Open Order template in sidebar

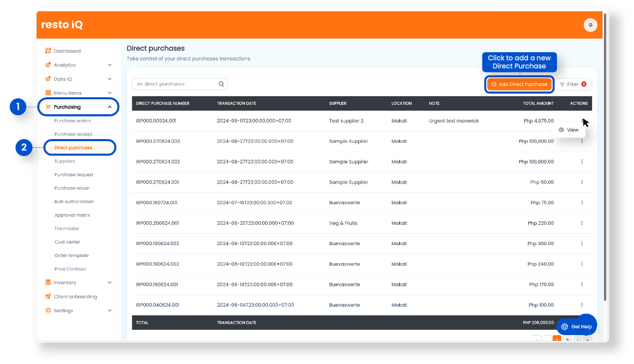click(71, 255)
